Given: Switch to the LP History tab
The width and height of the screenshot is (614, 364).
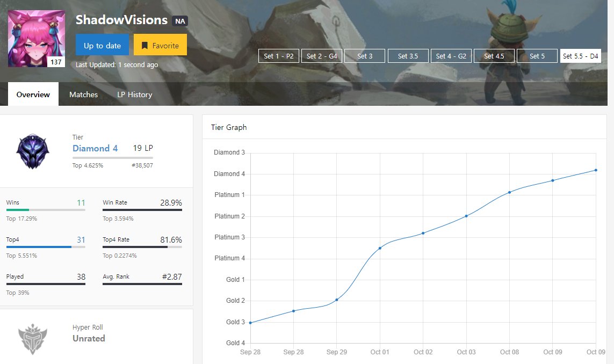Looking at the screenshot, I should [135, 94].
